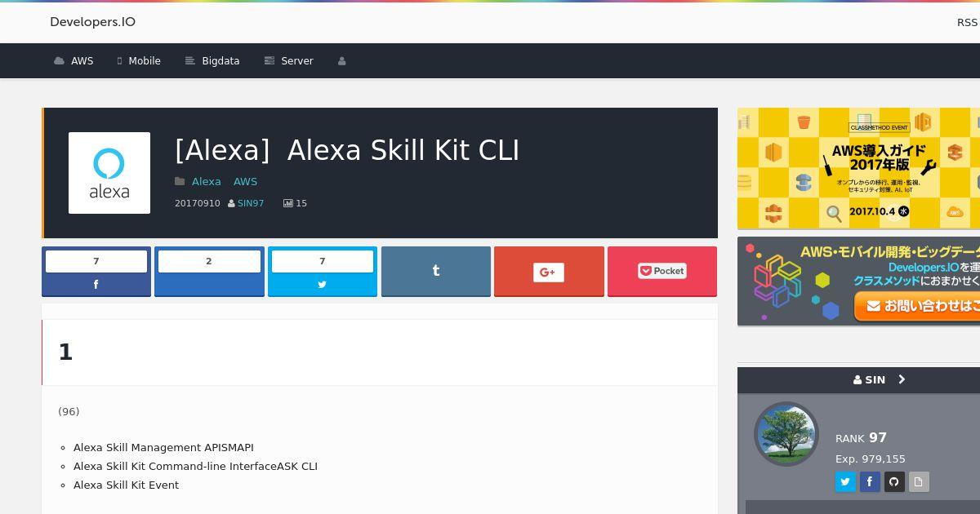The height and width of the screenshot is (514, 980).
Task: Open author's Facebook profile icon
Action: pos(870,482)
